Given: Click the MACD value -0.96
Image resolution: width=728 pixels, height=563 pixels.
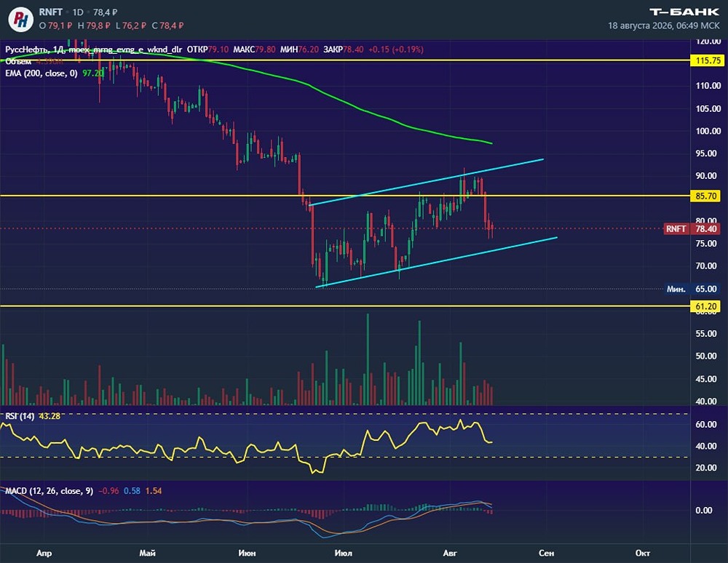Looking at the screenshot, I should coord(108,491).
